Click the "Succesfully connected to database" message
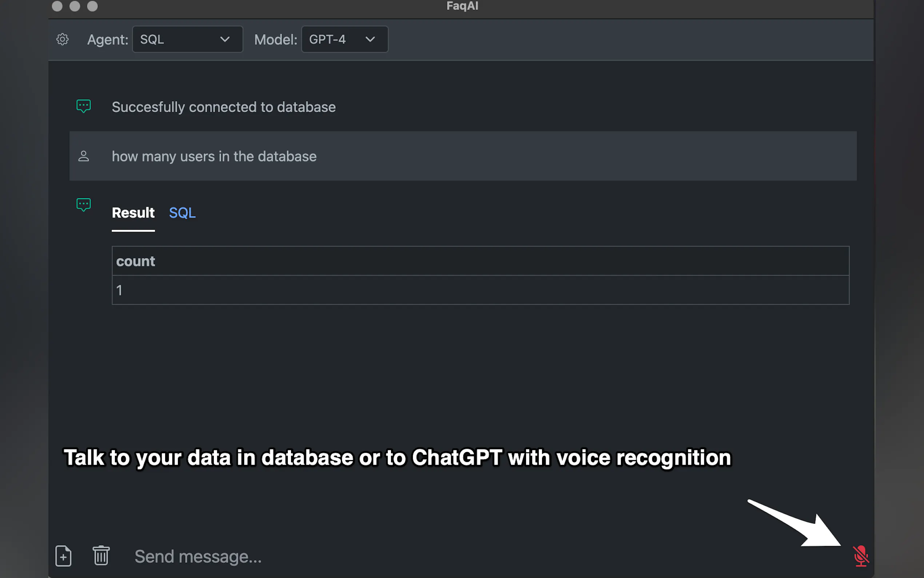The width and height of the screenshot is (924, 578). point(223,107)
